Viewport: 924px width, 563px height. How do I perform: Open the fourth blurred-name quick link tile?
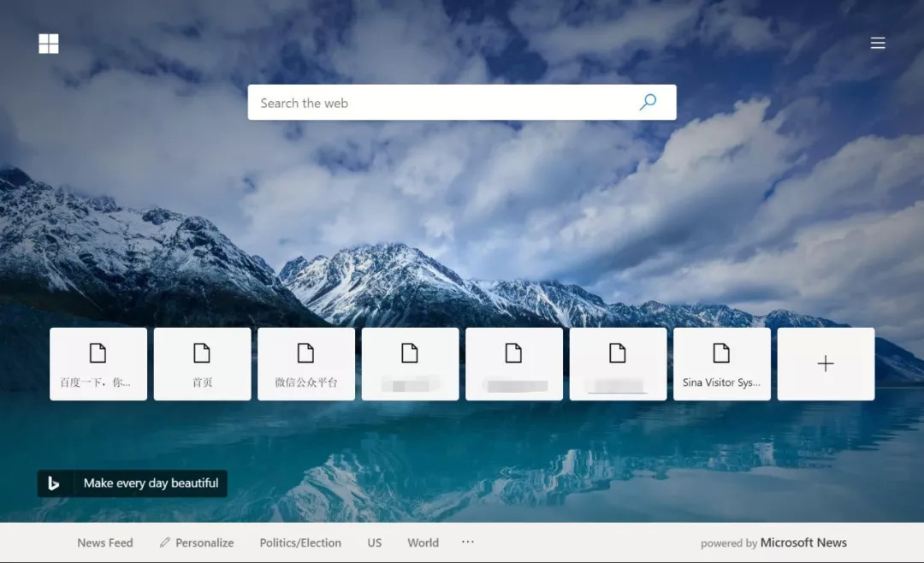pos(410,364)
